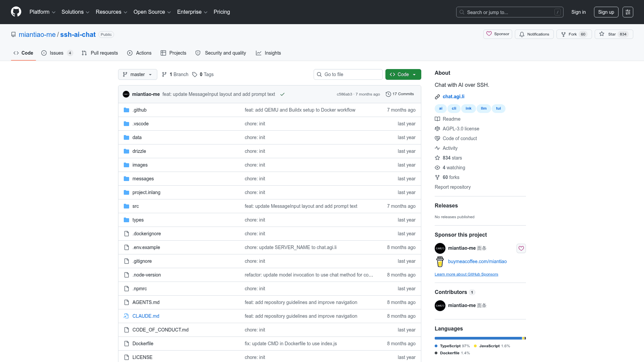Fork the repository with the Fork button

click(x=574, y=34)
